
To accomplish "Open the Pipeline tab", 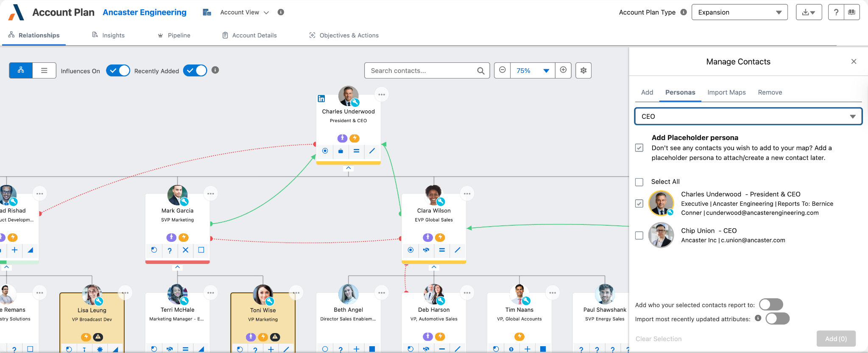I will tap(174, 35).
